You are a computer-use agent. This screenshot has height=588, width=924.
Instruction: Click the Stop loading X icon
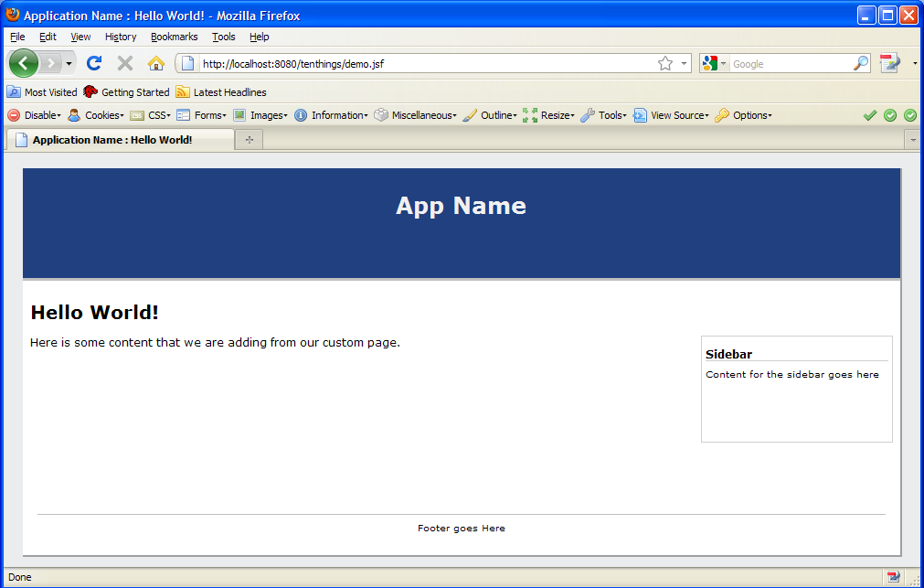(125, 63)
